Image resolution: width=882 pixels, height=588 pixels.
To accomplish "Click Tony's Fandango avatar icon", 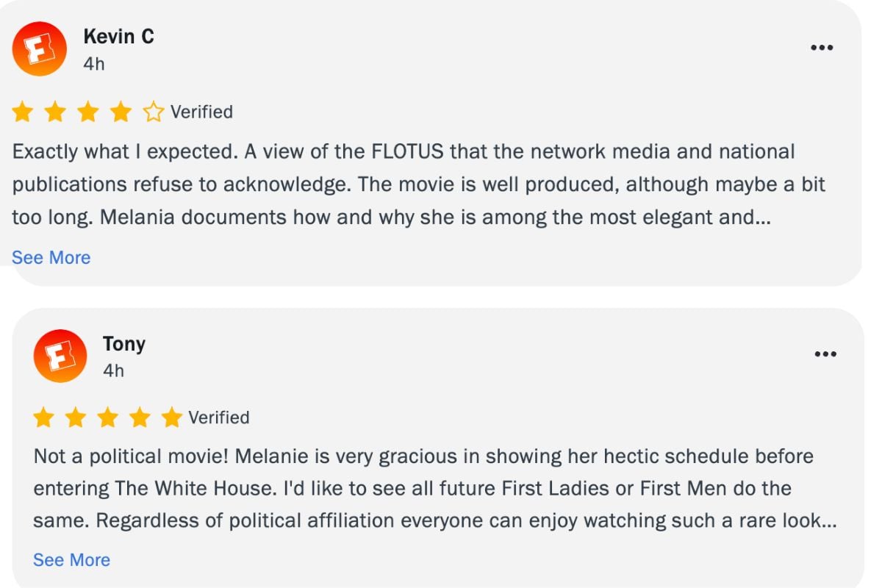I will [x=60, y=356].
